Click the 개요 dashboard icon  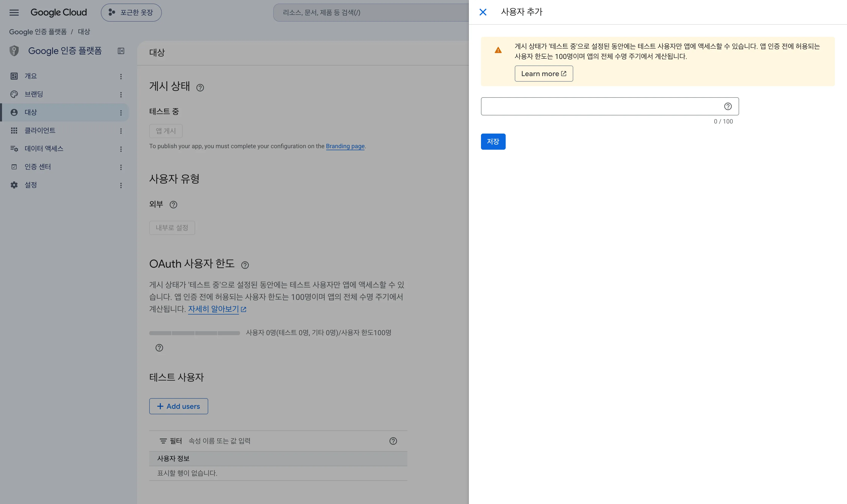pos(14,76)
